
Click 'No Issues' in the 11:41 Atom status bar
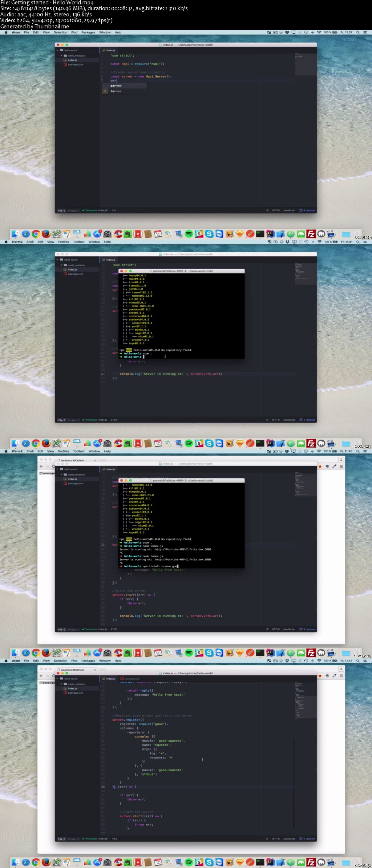(x=90, y=420)
